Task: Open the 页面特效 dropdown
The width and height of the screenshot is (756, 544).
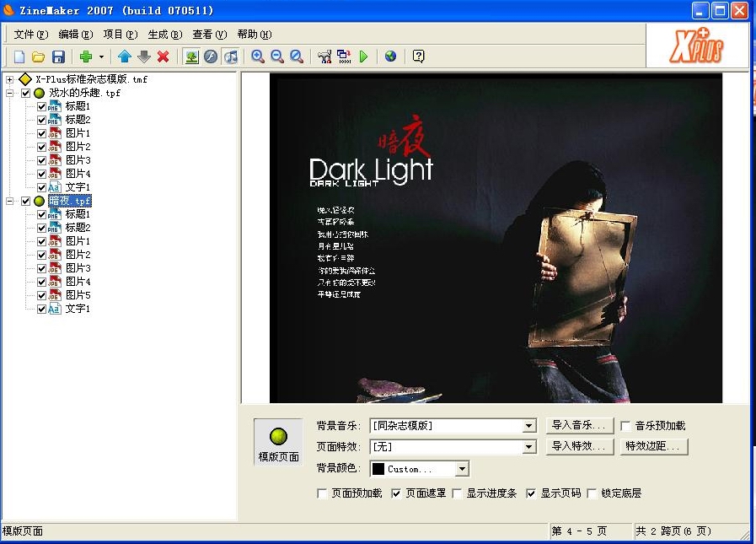Action: tap(529, 447)
